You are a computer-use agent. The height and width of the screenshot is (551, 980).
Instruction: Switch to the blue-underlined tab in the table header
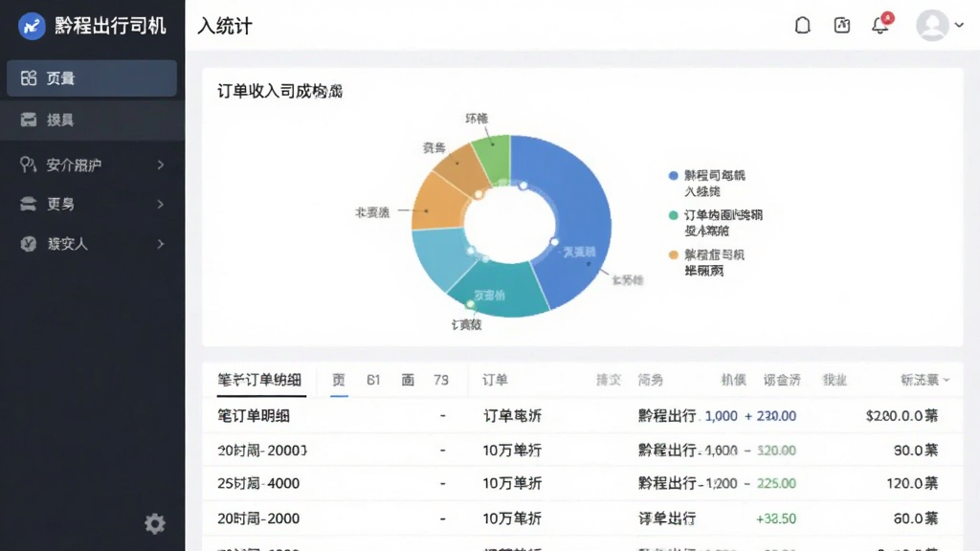(339, 380)
